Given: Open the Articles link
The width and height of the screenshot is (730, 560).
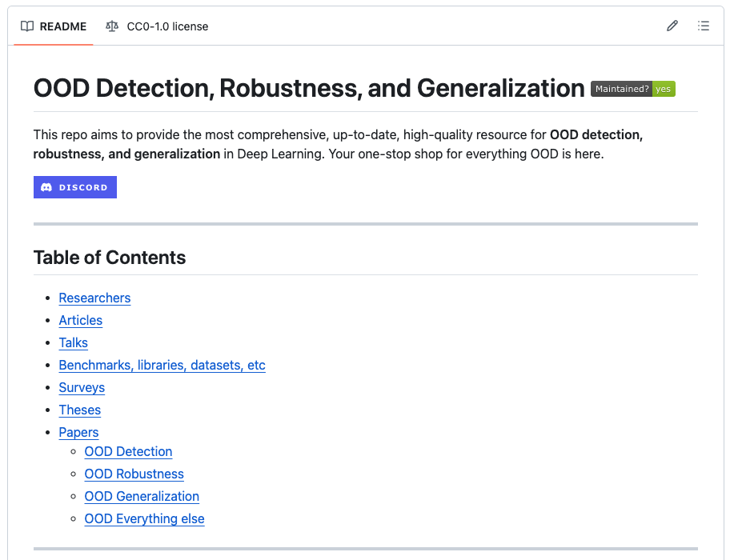Looking at the screenshot, I should [x=81, y=320].
